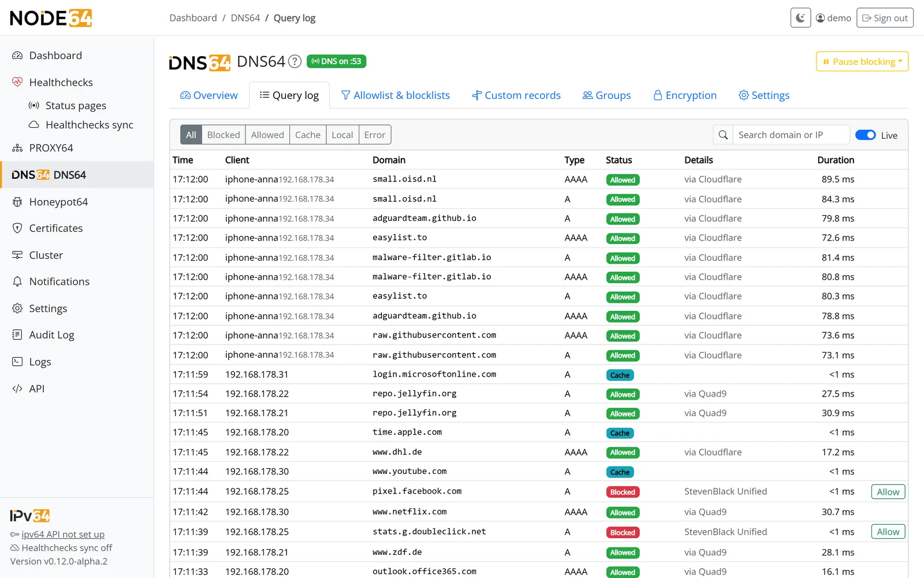This screenshot has width=924, height=578.
Task: Click the Dashboard breadcrumb
Action: point(193,18)
